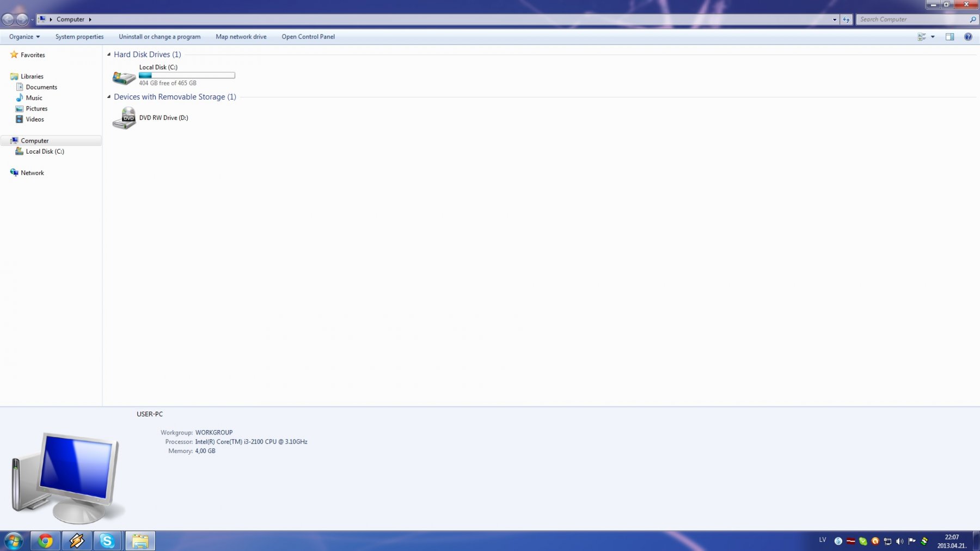
Task: Open the Local Disk (C:) drive icon
Action: 124,77
